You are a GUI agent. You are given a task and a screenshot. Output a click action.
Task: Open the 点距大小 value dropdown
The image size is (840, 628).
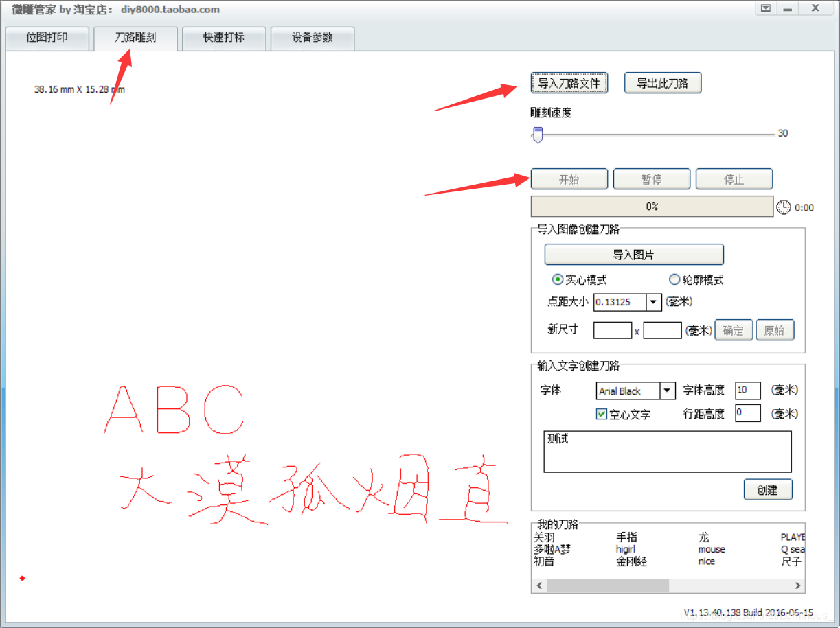click(654, 302)
